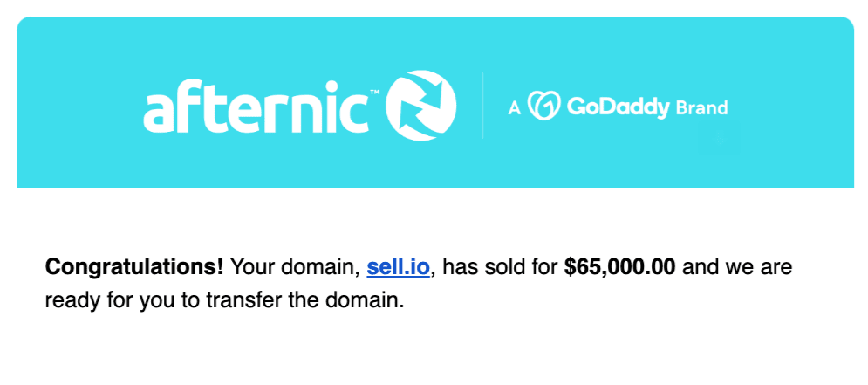Click the vertical divider line in banner

click(x=482, y=106)
